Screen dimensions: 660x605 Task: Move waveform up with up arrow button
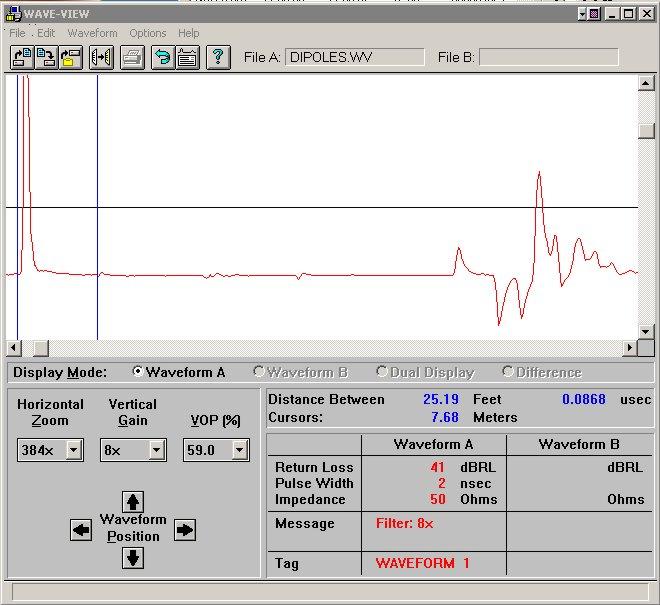pyautogui.click(x=133, y=502)
